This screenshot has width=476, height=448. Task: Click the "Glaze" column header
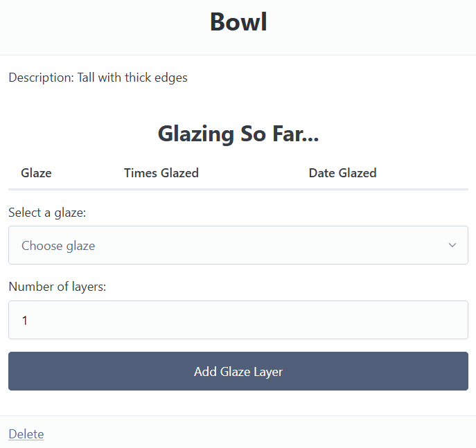tap(36, 173)
